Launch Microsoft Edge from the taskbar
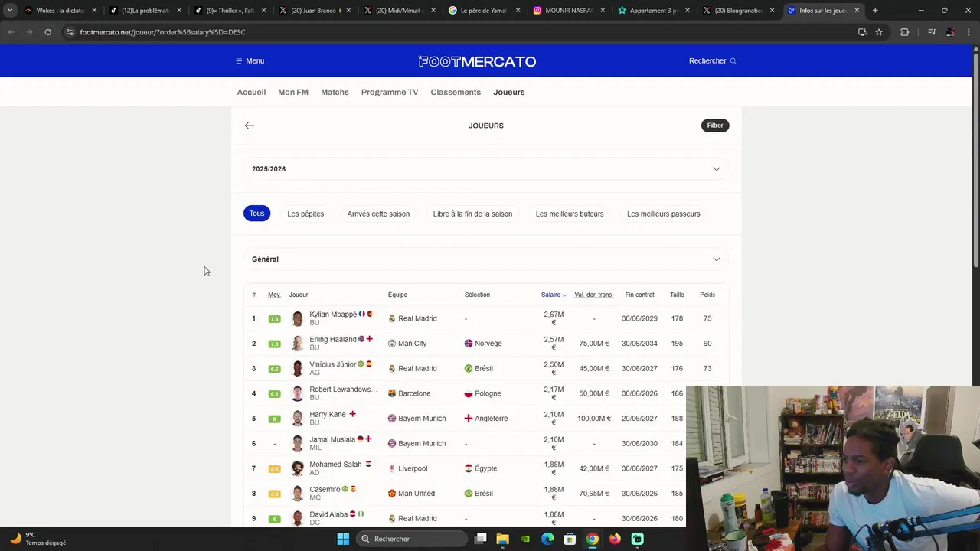This screenshot has height=551, width=980. (547, 539)
